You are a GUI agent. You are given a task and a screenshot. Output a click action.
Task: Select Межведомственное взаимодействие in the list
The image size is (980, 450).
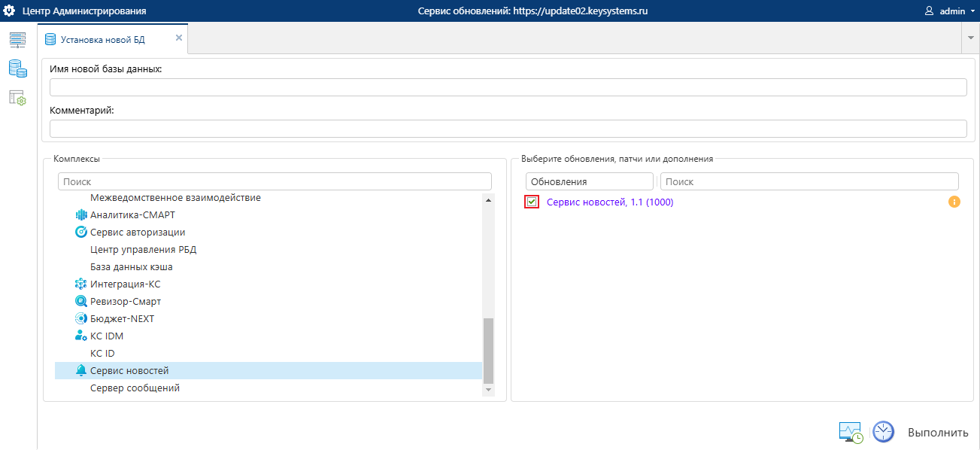(x=175, y=198)
